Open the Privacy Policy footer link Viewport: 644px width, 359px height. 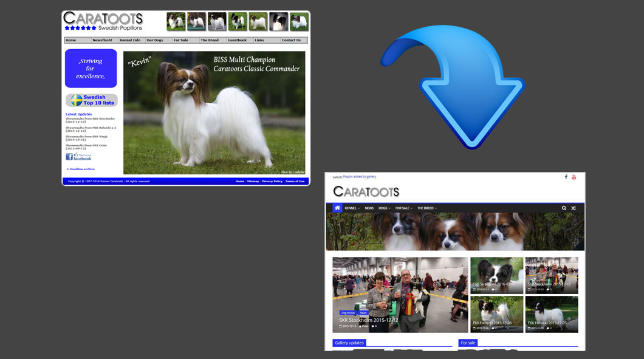click(272, 181)
